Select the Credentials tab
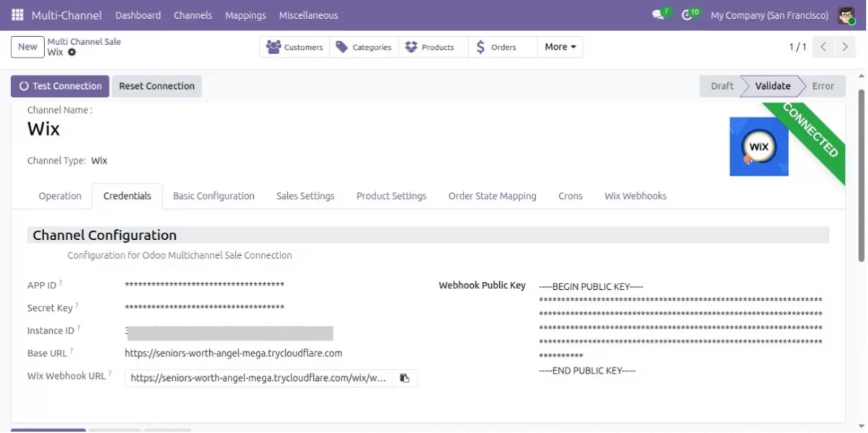The image size is (868, 433). tap(127, 196)
